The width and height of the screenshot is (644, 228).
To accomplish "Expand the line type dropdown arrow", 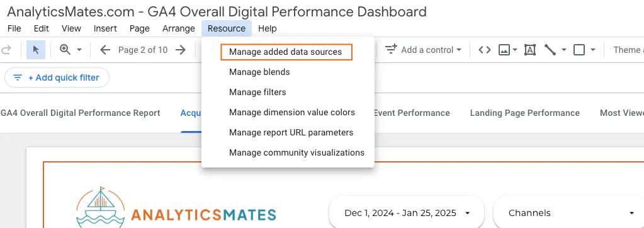I will point(564,50).
